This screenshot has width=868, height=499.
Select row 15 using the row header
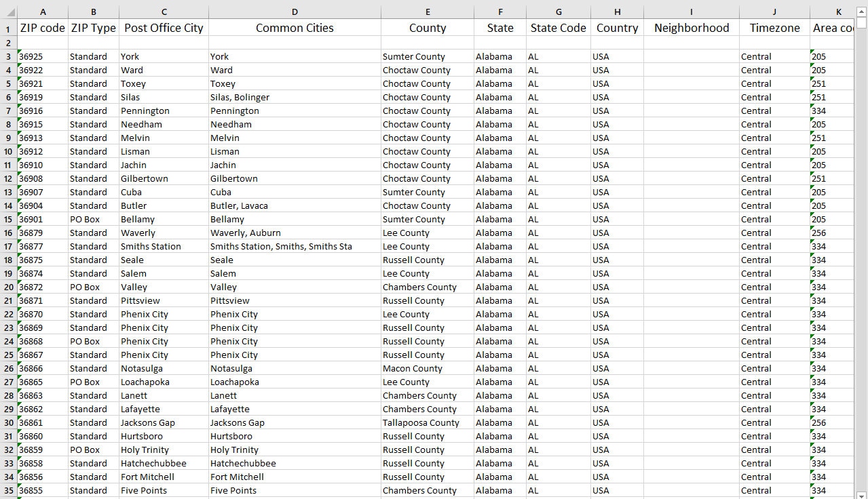coord(7,219)
